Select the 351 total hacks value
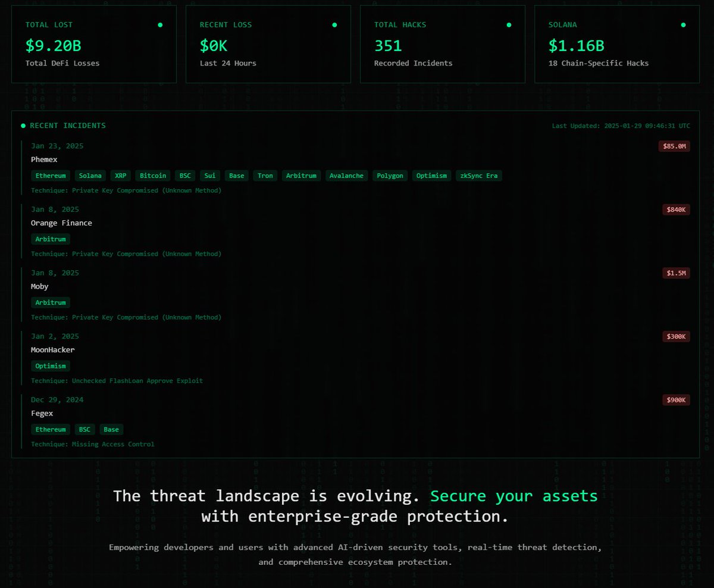 (388, 46)
